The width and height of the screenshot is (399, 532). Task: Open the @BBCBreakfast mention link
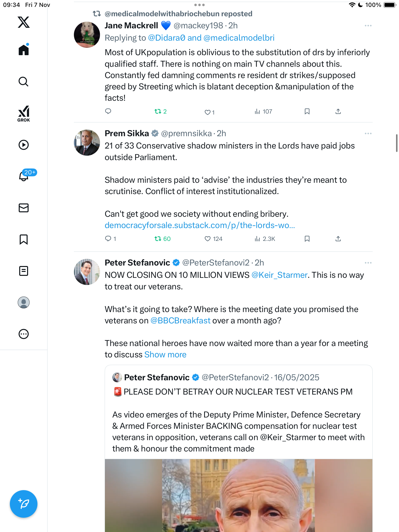(180, 321)
